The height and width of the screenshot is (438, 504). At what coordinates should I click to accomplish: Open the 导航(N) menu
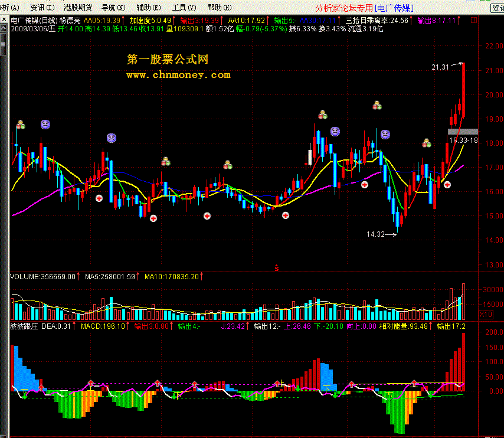click(x=113, y=8)
